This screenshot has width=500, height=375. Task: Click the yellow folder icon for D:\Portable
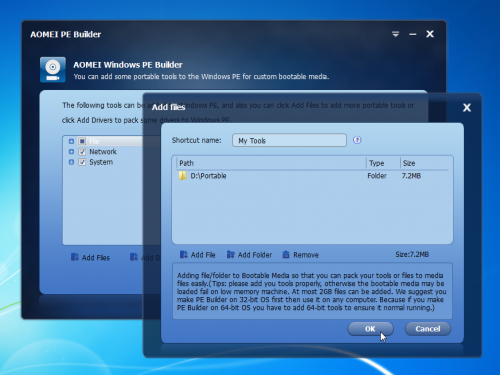click(182, 176)
